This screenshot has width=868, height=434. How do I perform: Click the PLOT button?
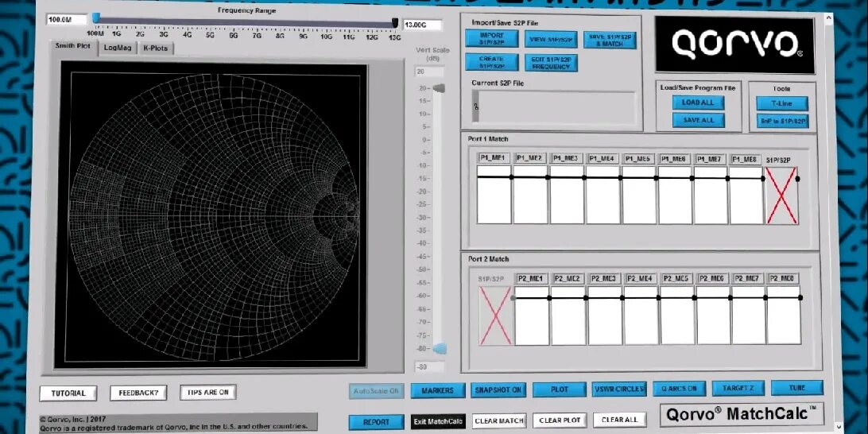coord(559,389)
